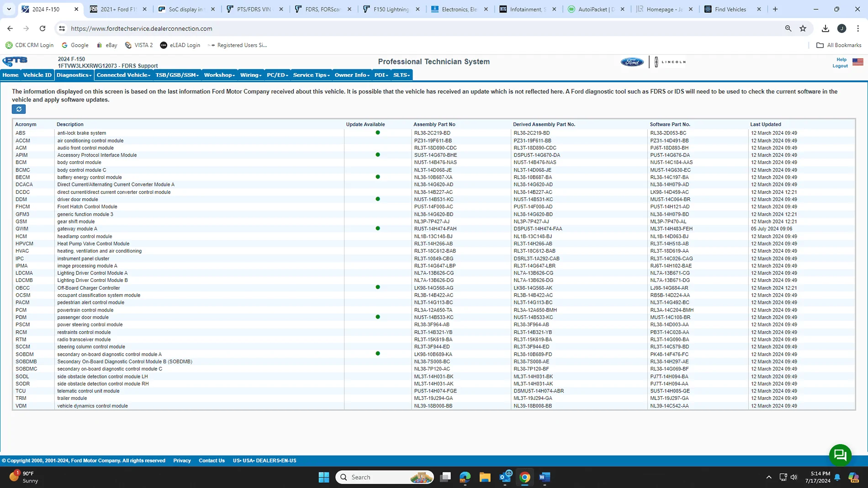
Task: Open weather widget showing 90°F Sunny
Action: [24, 477]
